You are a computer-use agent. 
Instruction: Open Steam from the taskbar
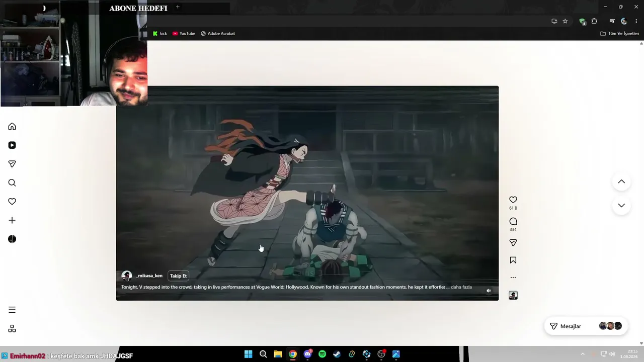[x=337, y=354]
